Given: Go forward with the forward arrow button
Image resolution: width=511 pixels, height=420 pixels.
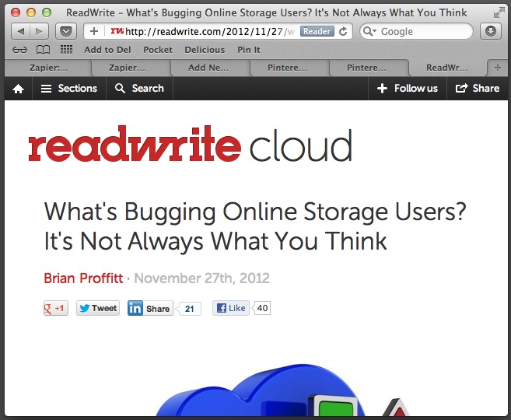Looking at the screenshot, I should point(39,31).
